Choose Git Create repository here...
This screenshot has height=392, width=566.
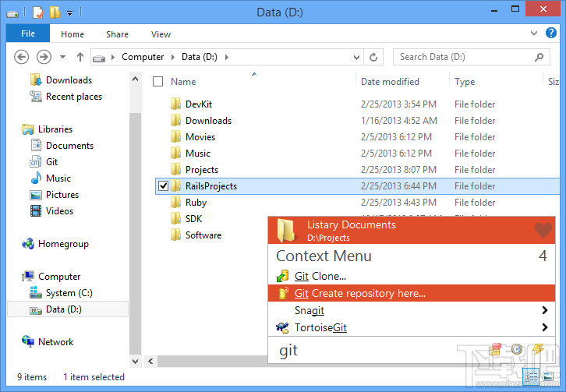coord(412,293)
